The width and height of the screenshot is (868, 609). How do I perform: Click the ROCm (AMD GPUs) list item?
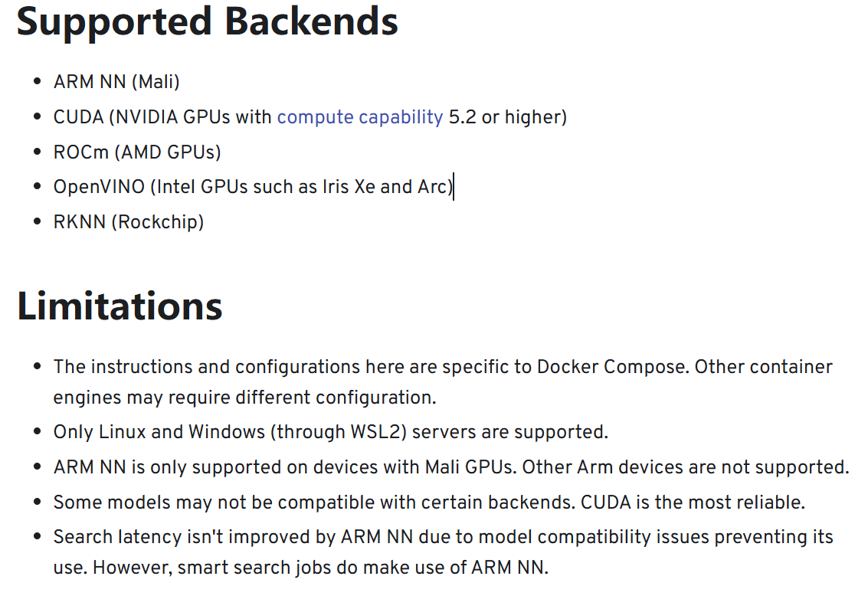137,152
